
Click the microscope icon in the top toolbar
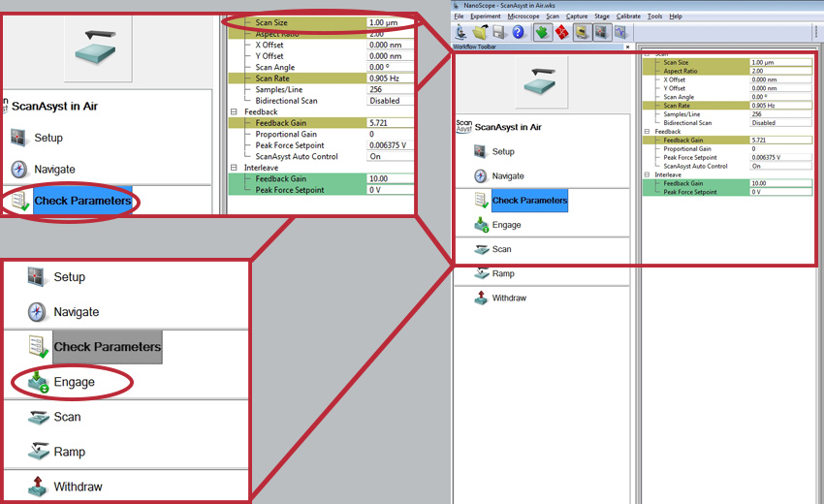point(460,32)
